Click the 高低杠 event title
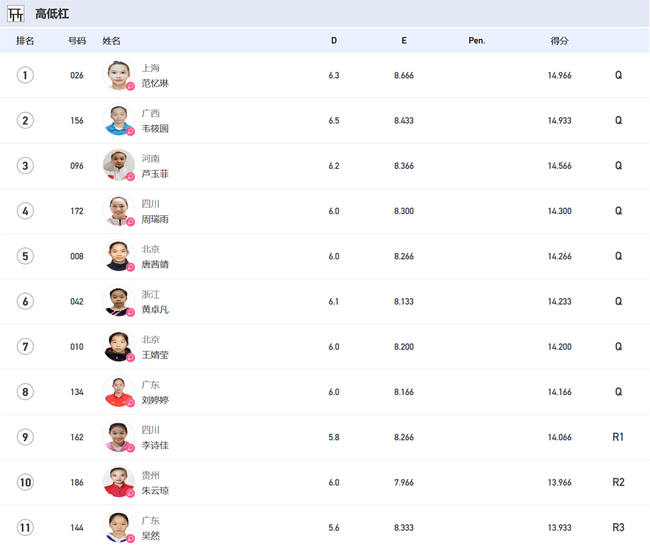 click(x=52, y=14)
